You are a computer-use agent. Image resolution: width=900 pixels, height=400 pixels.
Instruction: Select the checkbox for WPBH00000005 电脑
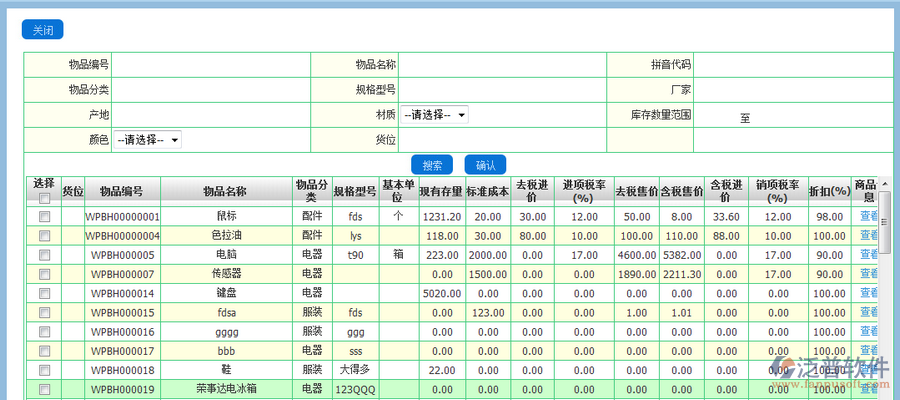[x=43, y=255]
